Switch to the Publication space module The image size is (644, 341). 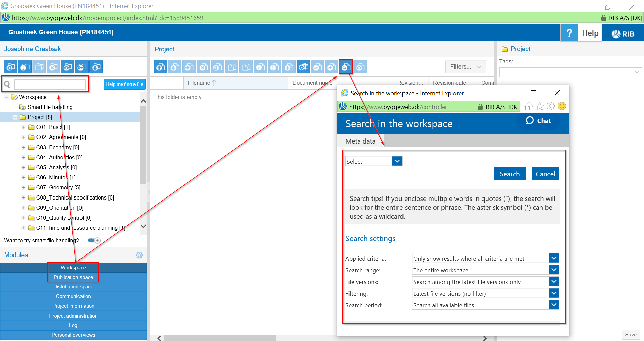[x=73, y=277]
